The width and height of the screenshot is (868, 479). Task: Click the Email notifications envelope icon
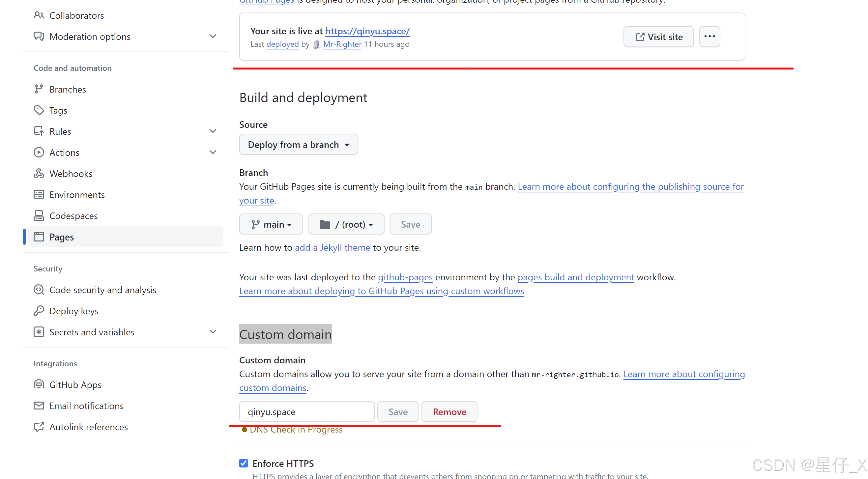(39, 406)
